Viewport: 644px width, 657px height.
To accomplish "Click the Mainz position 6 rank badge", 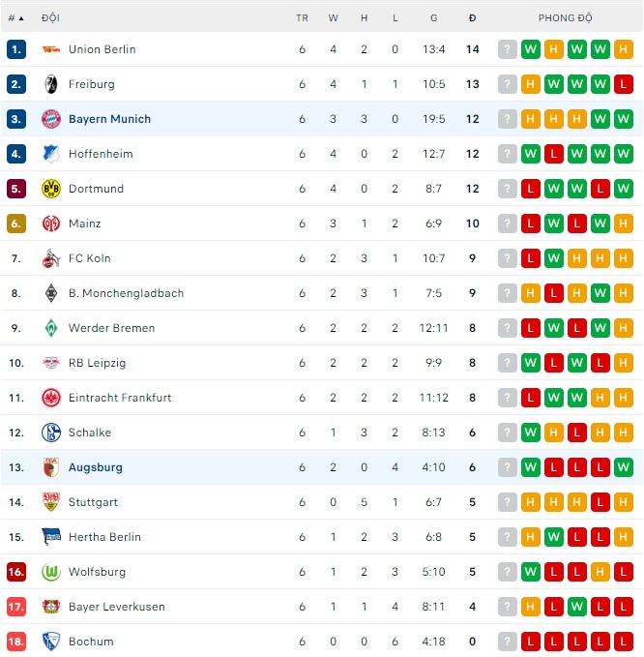I will pos(15,224).
